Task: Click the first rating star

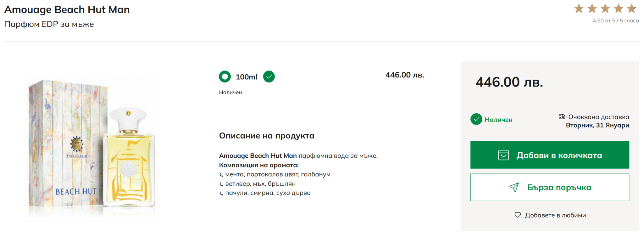Action: (579, 8)
